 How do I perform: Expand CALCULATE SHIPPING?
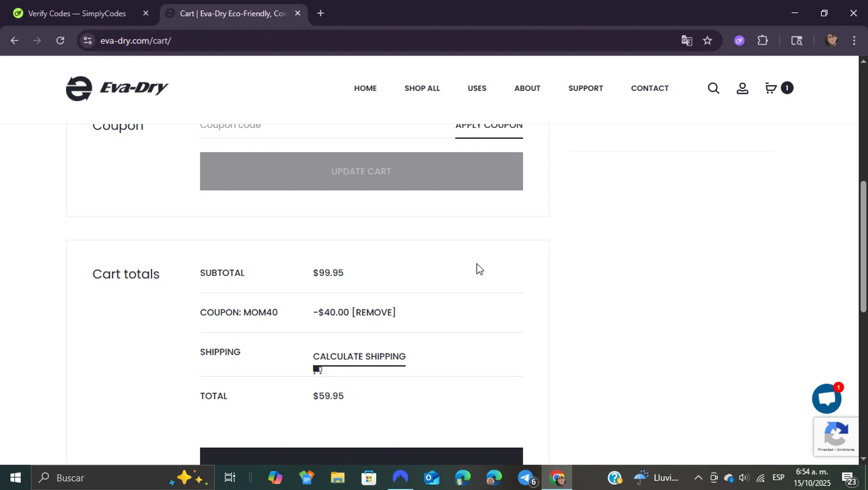[x=359, y=356]
